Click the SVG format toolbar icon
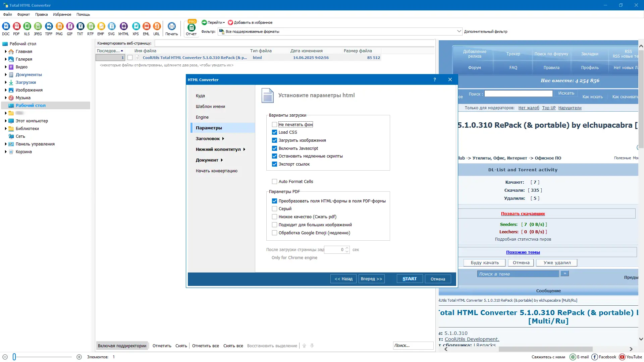 coord(111,26)
